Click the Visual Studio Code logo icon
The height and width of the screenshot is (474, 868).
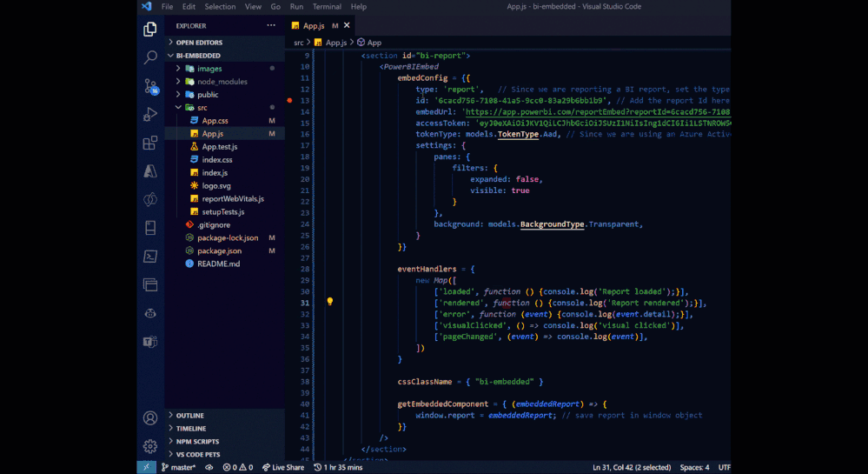pos(146,7)
